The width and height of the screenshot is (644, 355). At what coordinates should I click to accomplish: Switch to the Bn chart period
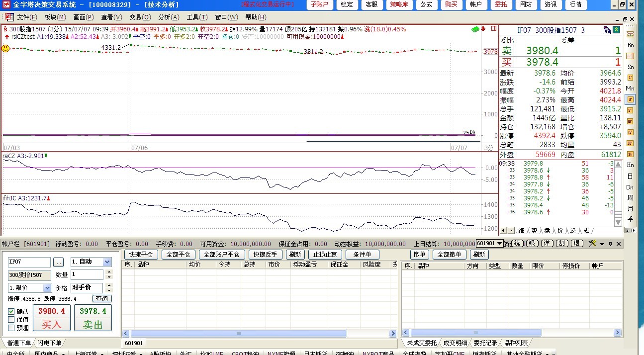[630, 45]
